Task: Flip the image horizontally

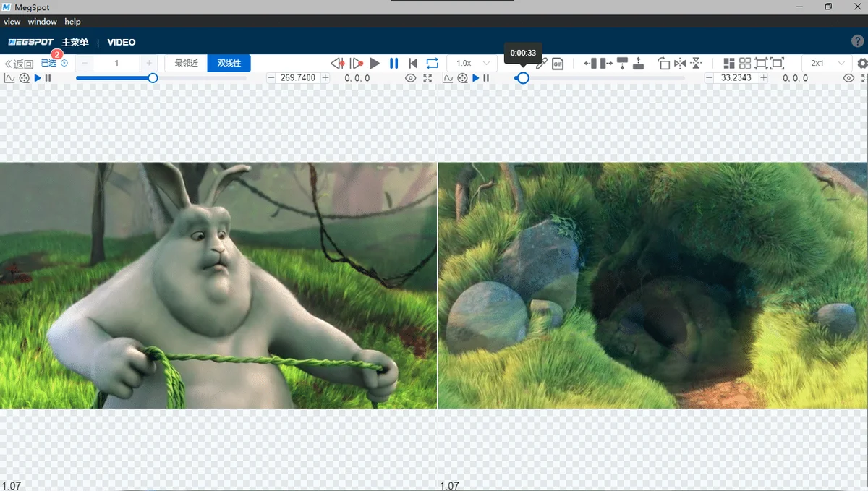Action: pos(680,64)
